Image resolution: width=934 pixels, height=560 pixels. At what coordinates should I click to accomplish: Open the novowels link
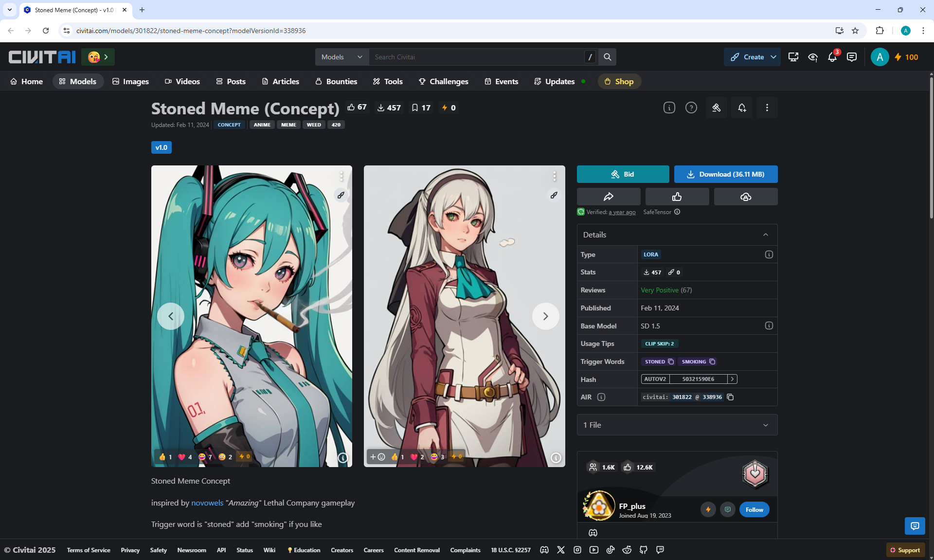(207, 503)
